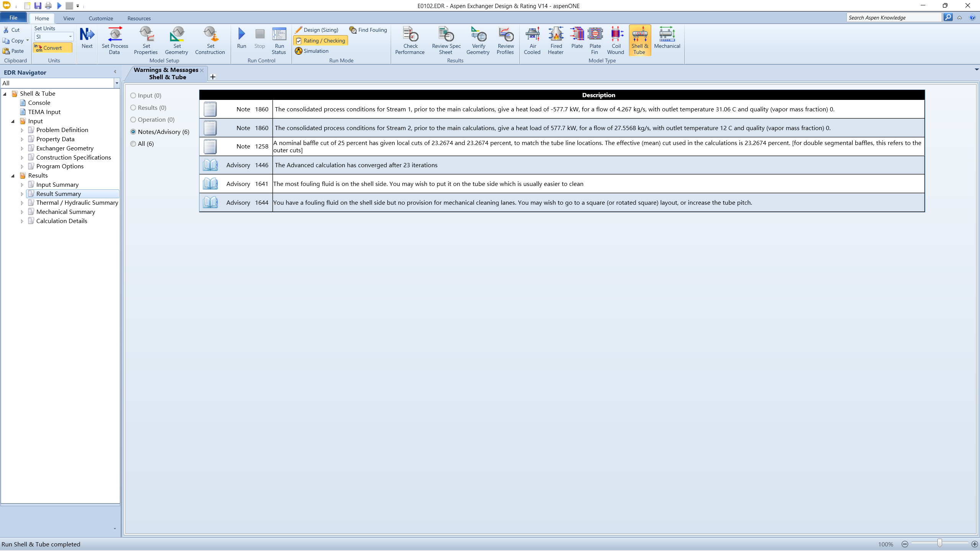
Task: Click the Search Aspen Knowledge field
Action: tap(893, 18)
